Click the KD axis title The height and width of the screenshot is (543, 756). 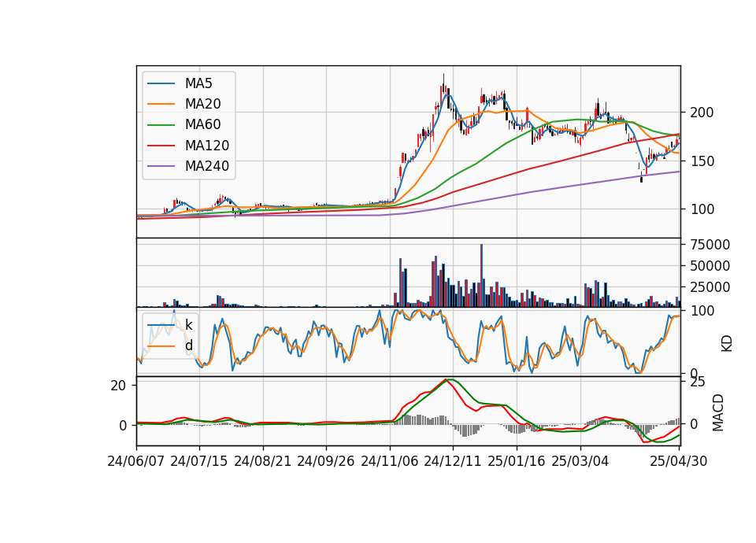coord(726,342)
